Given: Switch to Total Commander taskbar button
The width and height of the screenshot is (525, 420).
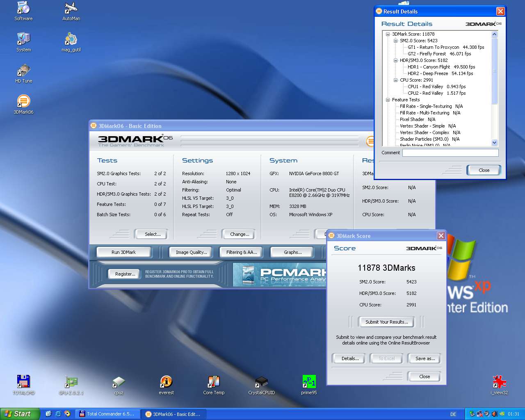Looking at the screenshot, I should click(108, 414).
